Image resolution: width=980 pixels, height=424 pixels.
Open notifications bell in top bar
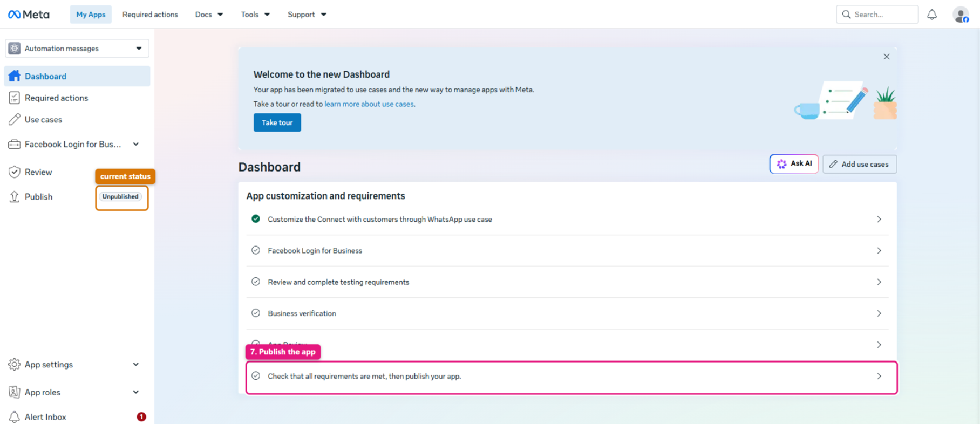click(932, 15)
